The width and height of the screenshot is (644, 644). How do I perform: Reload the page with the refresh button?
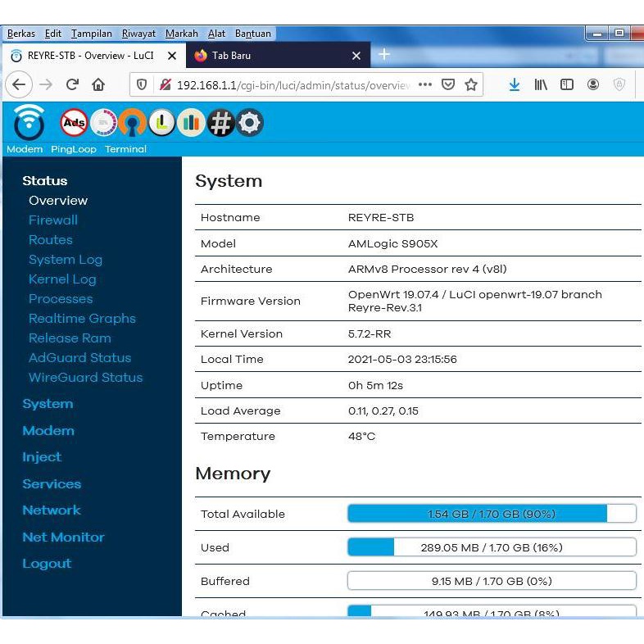[x=72, y=84]
